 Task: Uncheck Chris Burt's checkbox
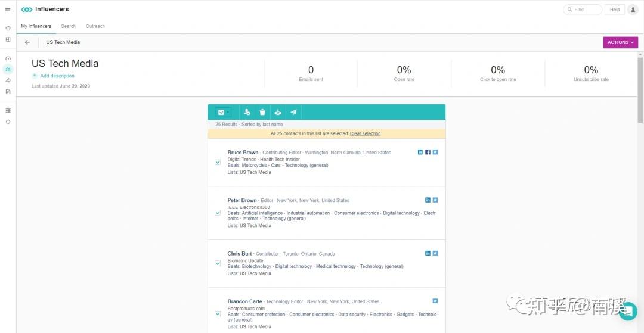(x=218, y=263)
